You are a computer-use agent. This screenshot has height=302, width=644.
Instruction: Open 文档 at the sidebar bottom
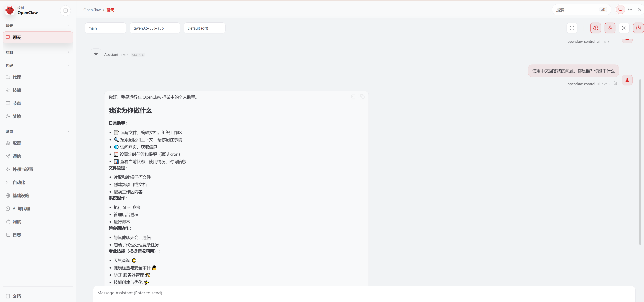(38, 296)
